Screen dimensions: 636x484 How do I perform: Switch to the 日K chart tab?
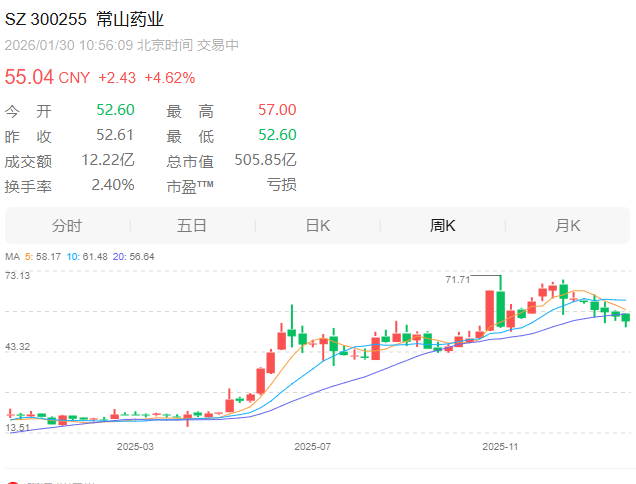pyautogui.click(x=318, y=226)
